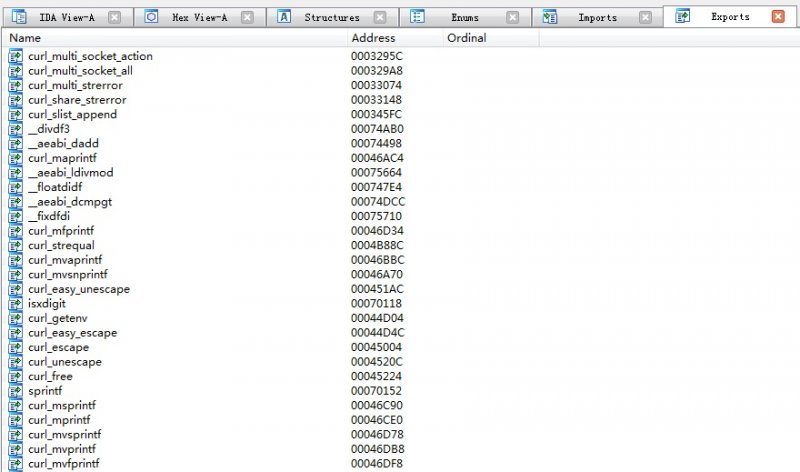Select the curl_unescape export name

65,362
